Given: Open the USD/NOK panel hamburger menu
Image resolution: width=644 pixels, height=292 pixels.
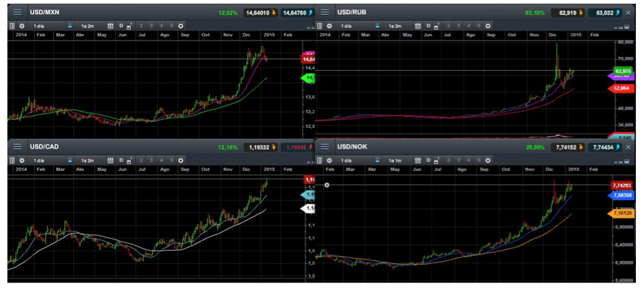Looking at the screenshot, I should pyautogui.click(x=325, y=147).
